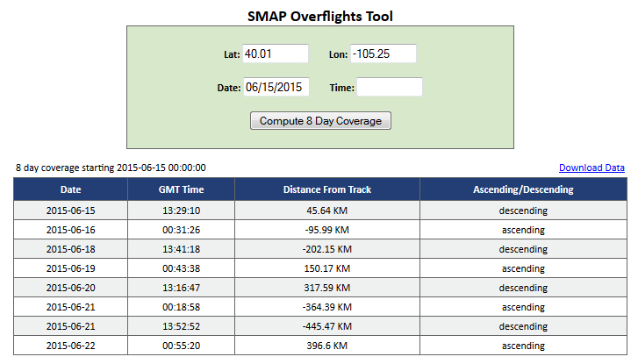The width and height of the screenshot is (638, 364).
Task: Click ascending in the 00:18:58 row
Action: point(523,307)
